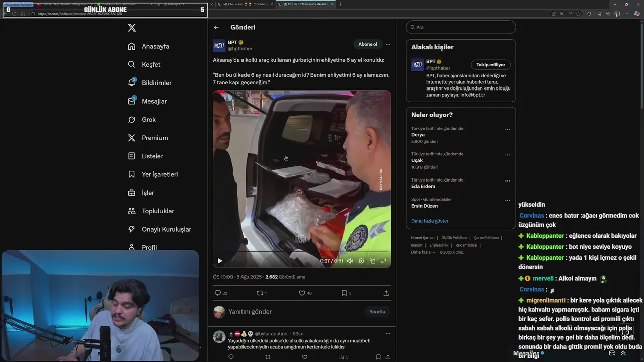Image resolution: width=644 pixels, height=362 pixels.
Task: Add page to favorites star icon
Action: coord(578,14)
